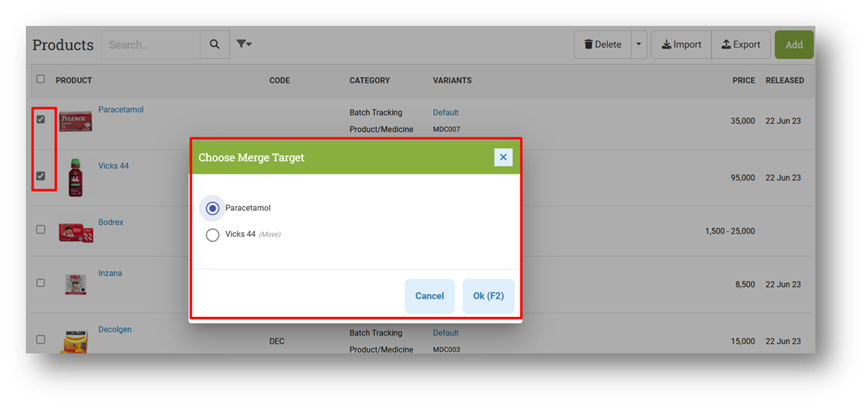
Task: Click the MDC007 variant code
Action: pyautogui.click(x=447, y=129)
